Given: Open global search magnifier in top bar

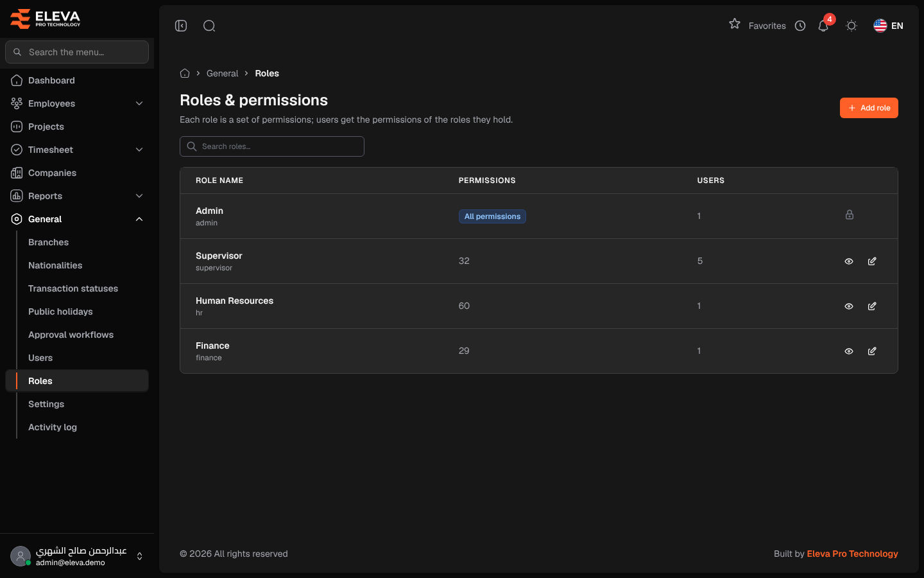Looking at the screenshot, I should pos(209,26).
